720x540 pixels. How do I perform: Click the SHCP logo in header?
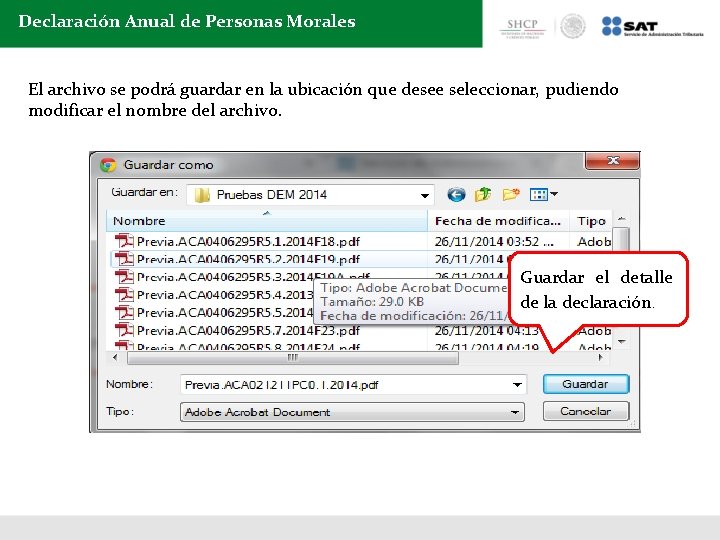click(x=523, y=28)
